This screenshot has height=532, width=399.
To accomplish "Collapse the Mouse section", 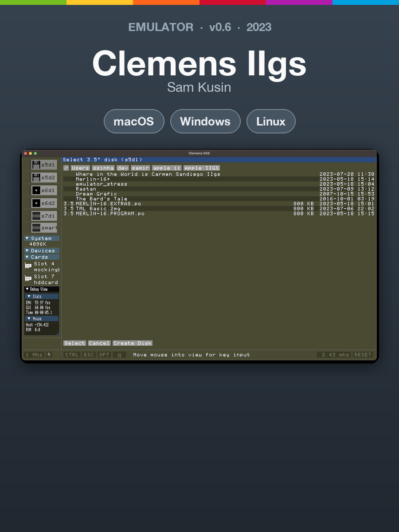I will pyautogui.click(x=42, y=319).
